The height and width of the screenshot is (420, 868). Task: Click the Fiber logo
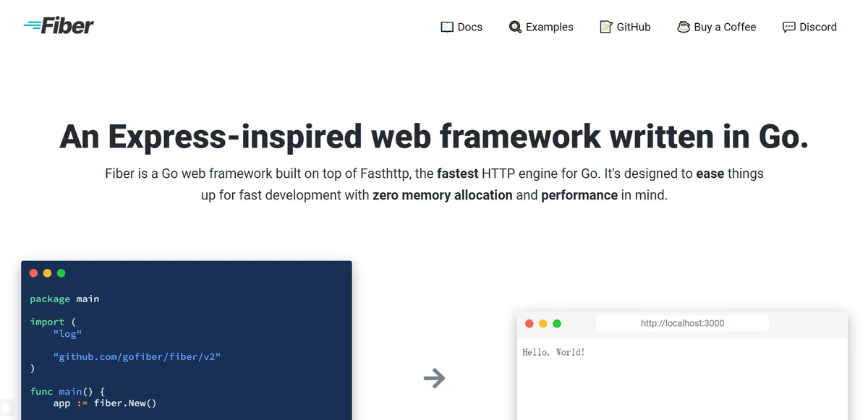(x=59, y=26)
